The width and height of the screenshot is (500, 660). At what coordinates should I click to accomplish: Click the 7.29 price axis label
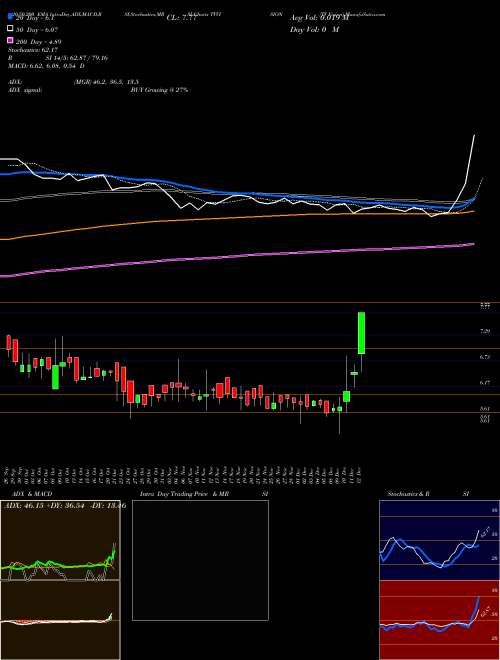pos(485,331)
